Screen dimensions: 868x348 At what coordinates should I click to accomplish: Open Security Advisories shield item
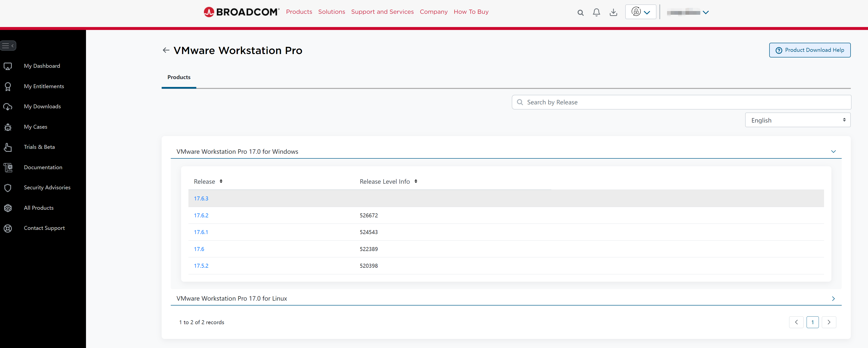coord(47,187)
